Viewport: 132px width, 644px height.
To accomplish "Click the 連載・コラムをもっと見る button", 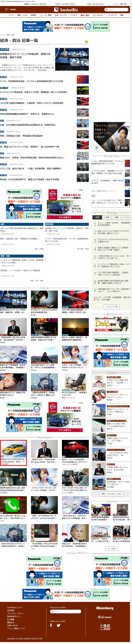I will pyautogui.click(x=111, y=494).
